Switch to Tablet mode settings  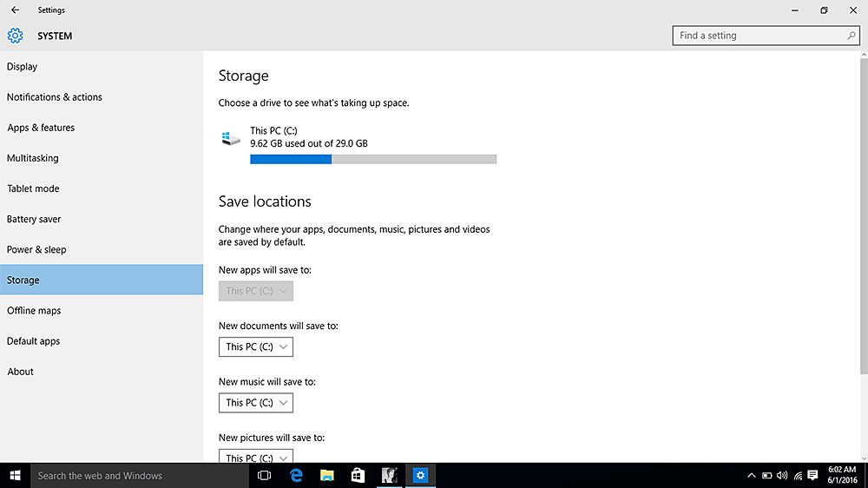point(102,188)
